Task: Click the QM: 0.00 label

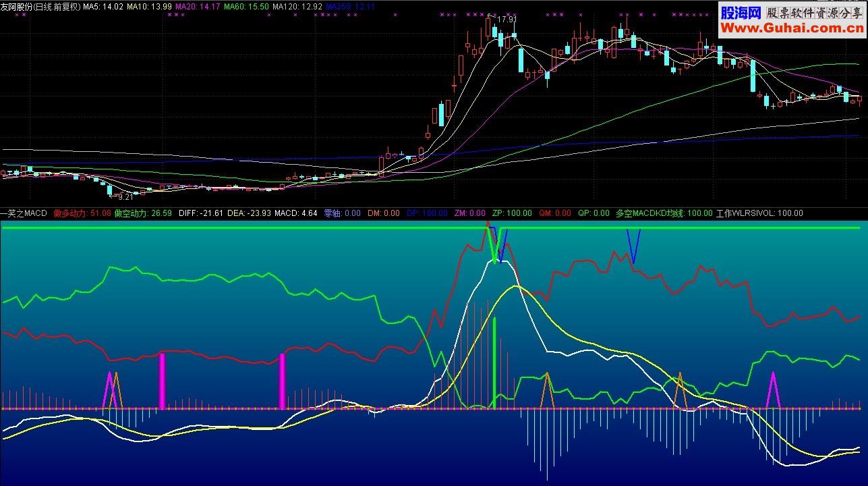Action: [x=554, y=213]
